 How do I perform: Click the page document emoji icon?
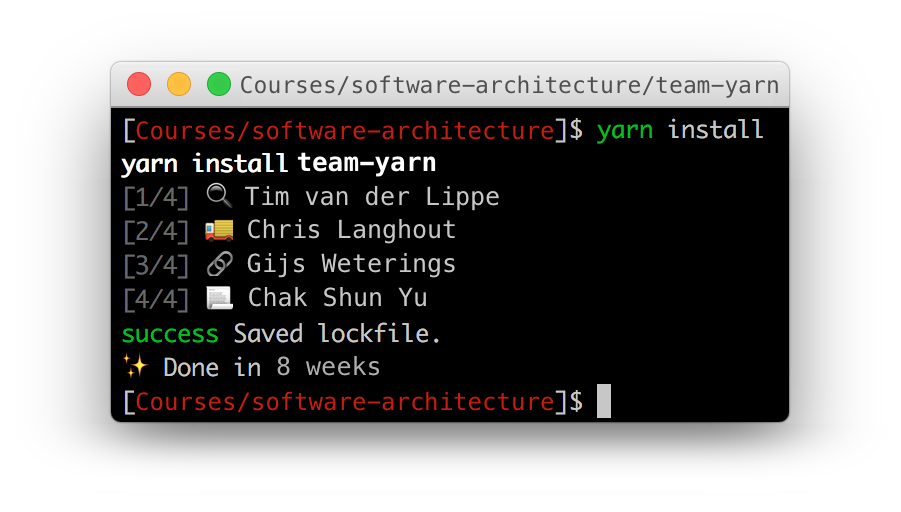pos(219,298)
